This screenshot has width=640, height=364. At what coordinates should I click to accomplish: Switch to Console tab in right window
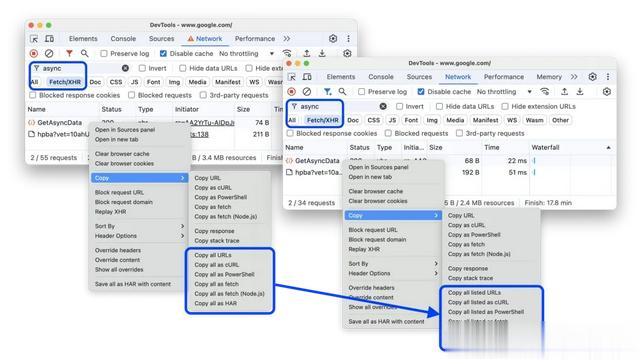coord(381,77)
